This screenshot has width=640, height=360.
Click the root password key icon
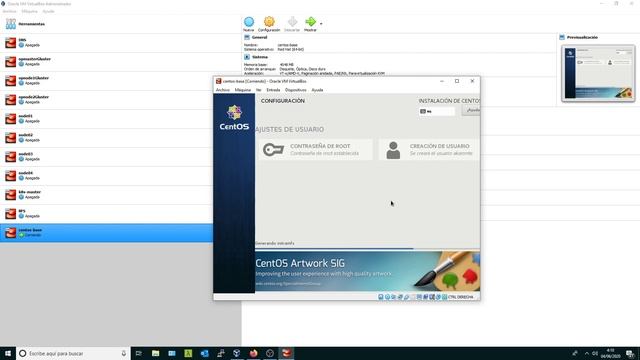273,150
